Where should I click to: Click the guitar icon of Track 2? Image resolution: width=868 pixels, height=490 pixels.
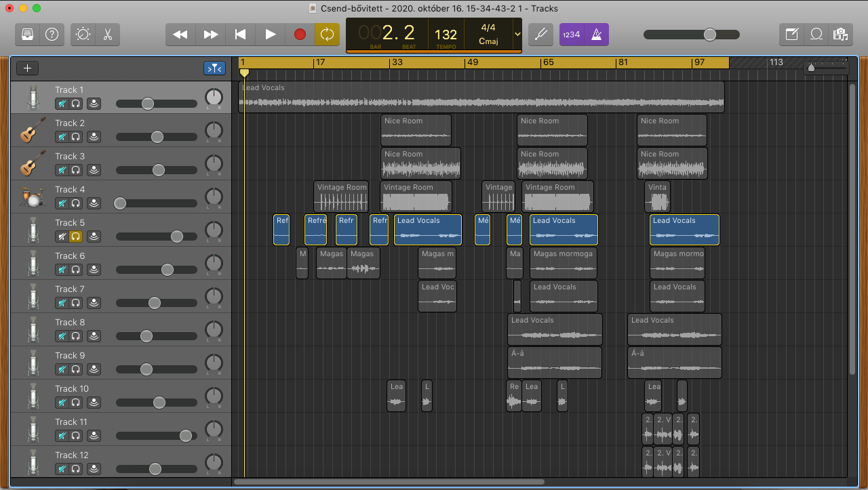click(32, 131)
